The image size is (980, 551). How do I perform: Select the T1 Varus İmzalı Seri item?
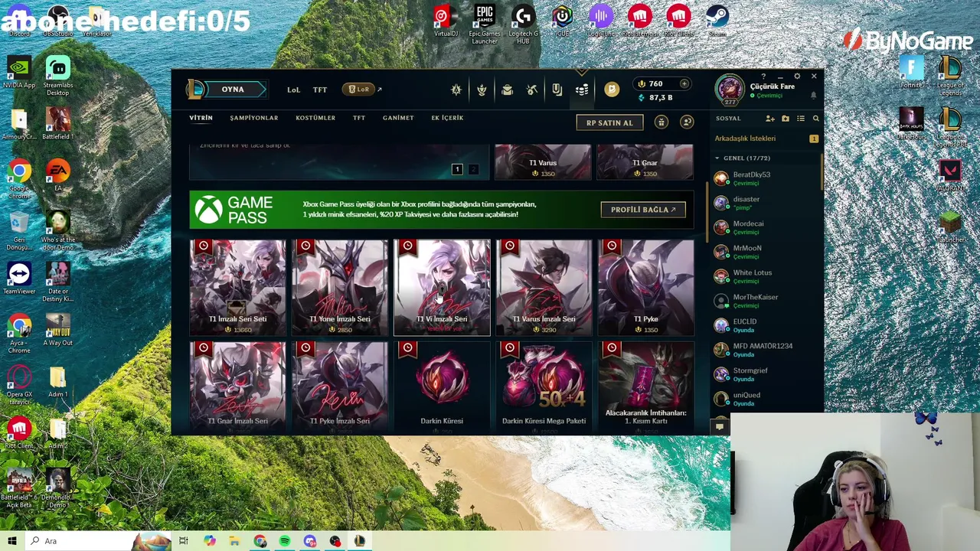544,288
